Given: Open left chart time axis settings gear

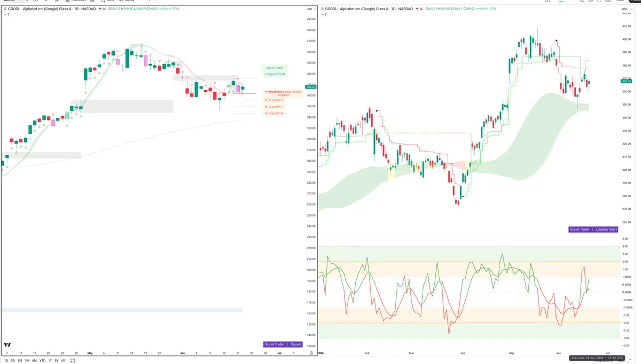Looking at the screenshot, I should tap(310, 353).
